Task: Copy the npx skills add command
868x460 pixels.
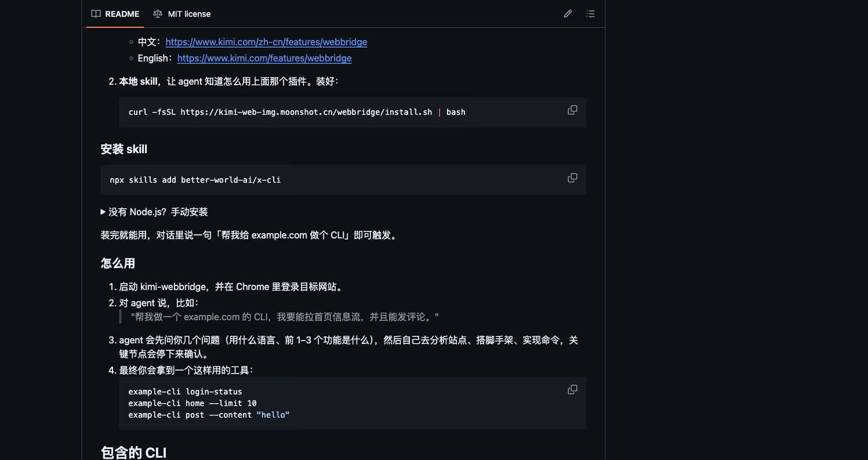Action: [572, 178]
